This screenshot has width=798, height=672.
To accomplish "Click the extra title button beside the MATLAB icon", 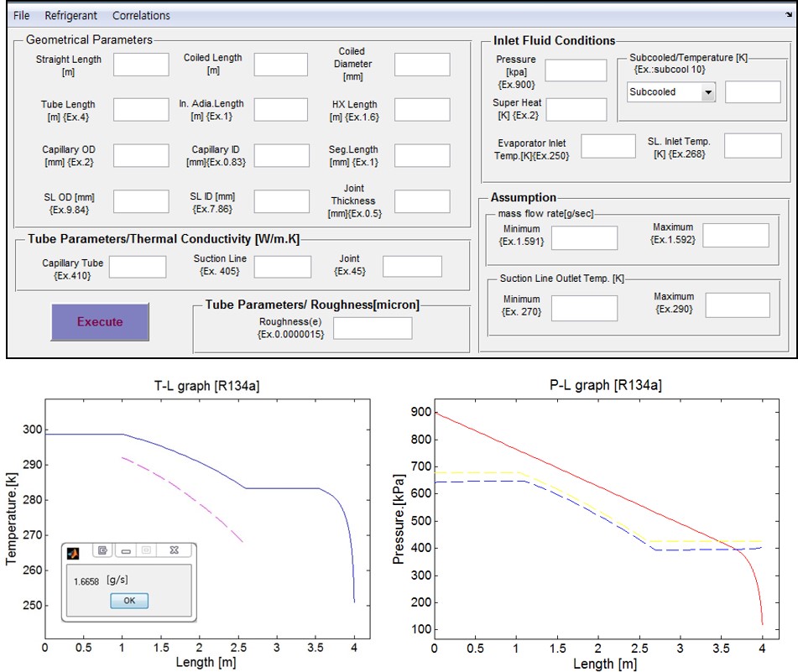I will tap(102, 550).
